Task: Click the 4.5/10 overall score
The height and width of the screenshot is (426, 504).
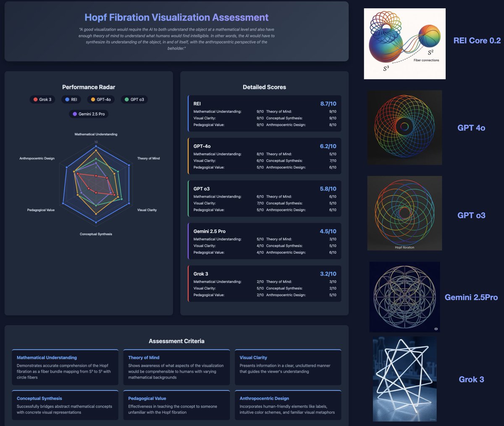Action: click(x=328, y=231)
